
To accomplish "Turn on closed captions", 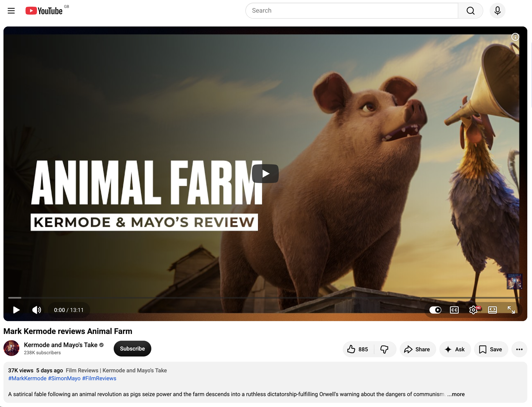I will click(x=454, y=310).
